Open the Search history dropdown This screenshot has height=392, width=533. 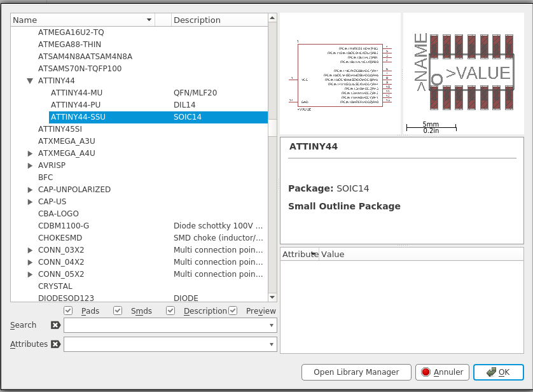coord(271,325)
